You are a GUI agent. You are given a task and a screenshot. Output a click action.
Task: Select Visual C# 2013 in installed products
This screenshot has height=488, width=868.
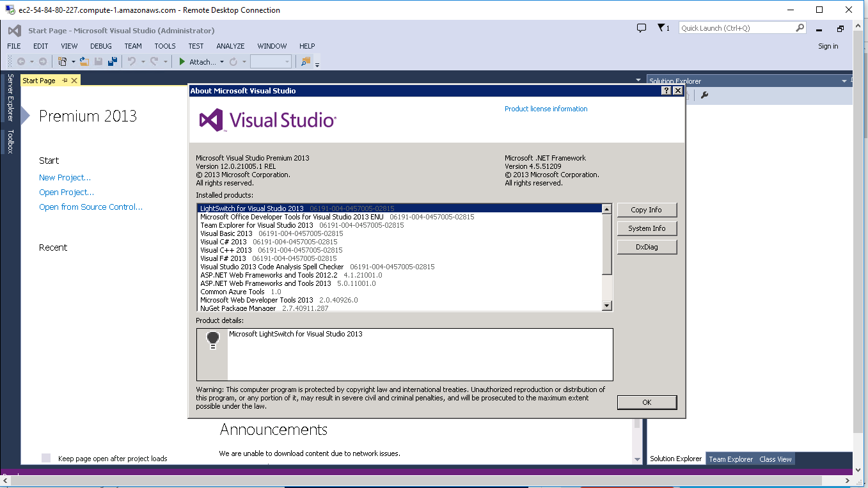223,242
